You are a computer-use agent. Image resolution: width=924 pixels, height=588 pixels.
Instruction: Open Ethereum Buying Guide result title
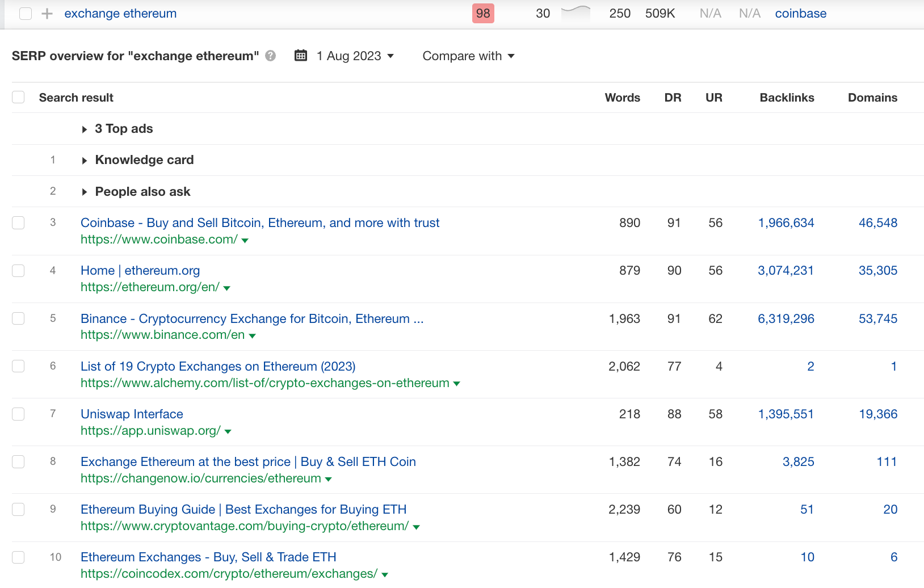click(243, 509)
